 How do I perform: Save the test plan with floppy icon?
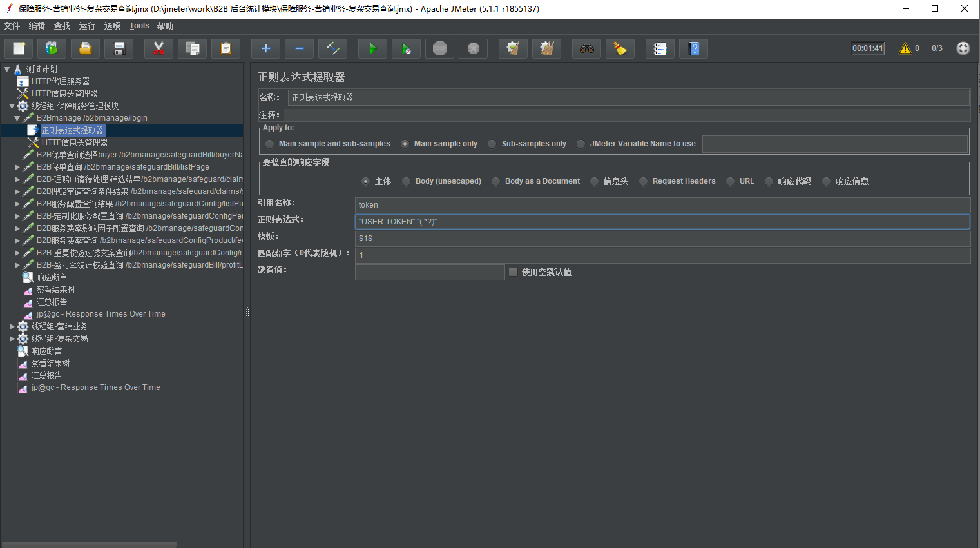tap(119, 48)
